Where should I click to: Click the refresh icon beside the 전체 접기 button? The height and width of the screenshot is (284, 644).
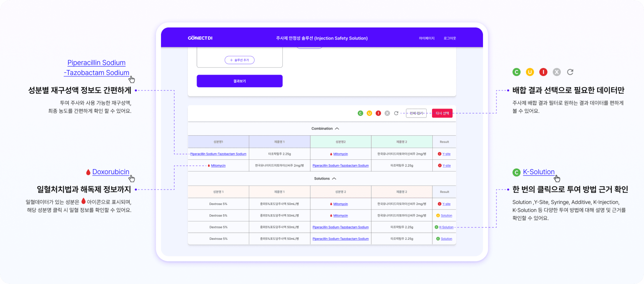pyautogui.click(x=396, y=113)
